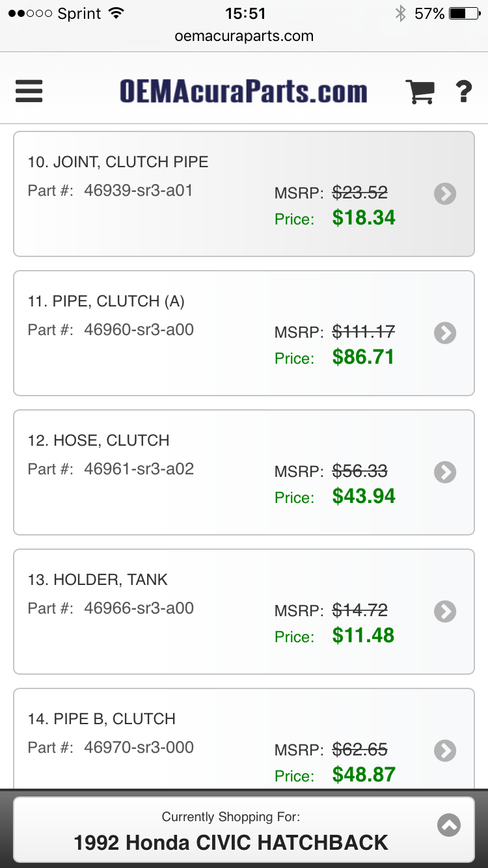Tap the $43.94 hose price
The height and width of the screenshot is (868, 488).
coord(364,496)
